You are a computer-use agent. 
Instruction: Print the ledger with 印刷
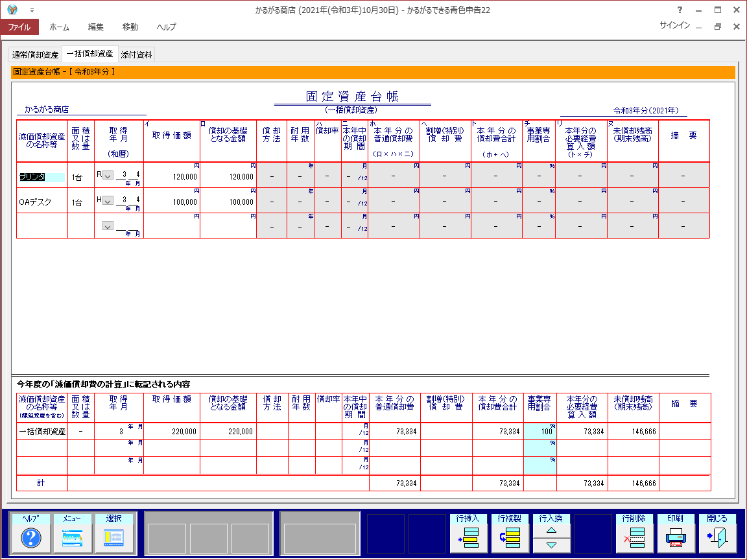[x=676, y=533]
